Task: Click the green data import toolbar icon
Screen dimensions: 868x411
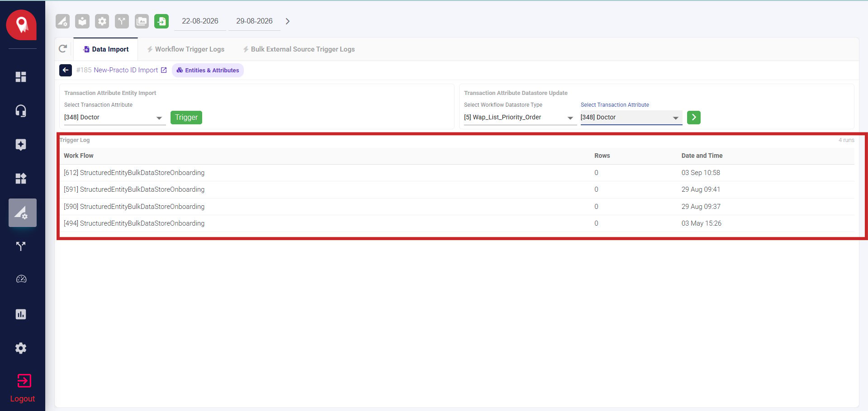Action: coord(161,21)
